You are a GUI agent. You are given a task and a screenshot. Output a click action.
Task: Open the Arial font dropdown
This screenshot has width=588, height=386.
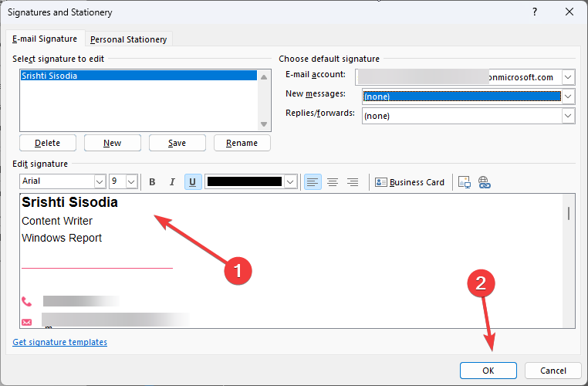(x=100, y=182)
